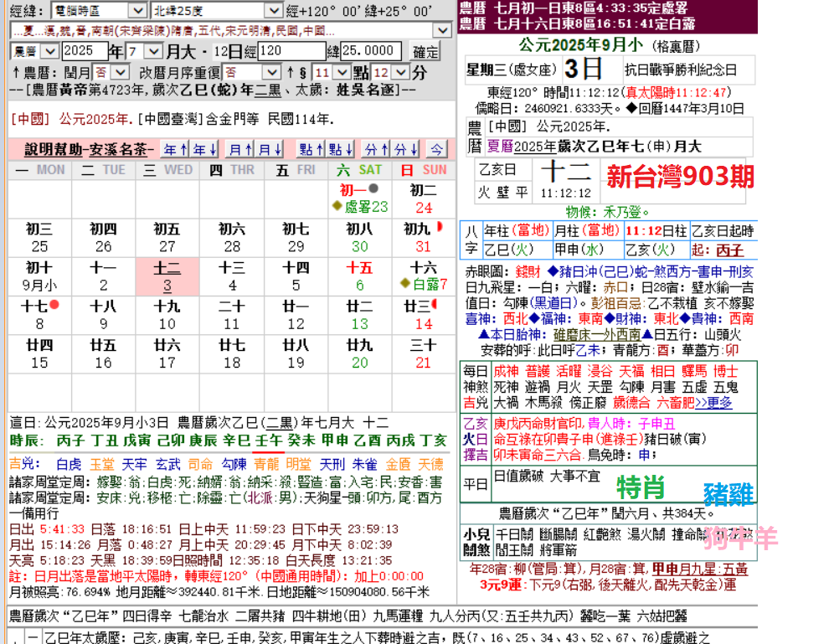This screenshot has height=644, width=834.
Task: Click the 點↓ hour decrement button
Action: pyautogui.click(x=340, y=150)
